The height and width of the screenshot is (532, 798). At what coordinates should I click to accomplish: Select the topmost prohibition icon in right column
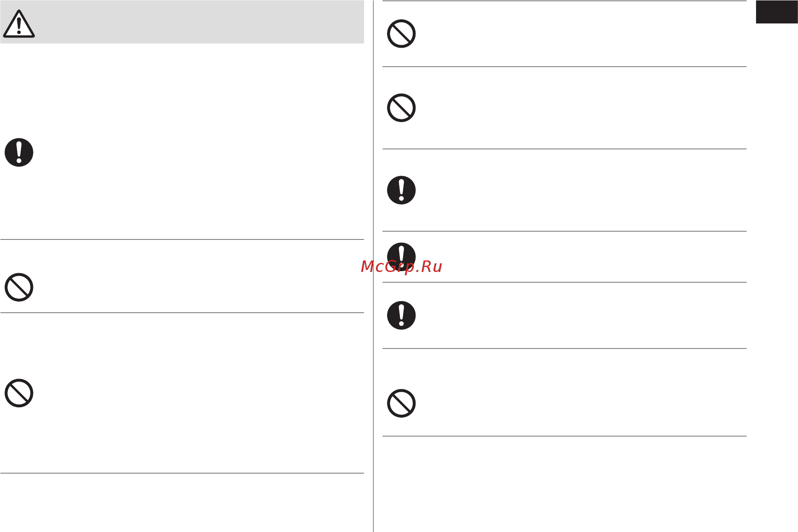tap(401, 34)
